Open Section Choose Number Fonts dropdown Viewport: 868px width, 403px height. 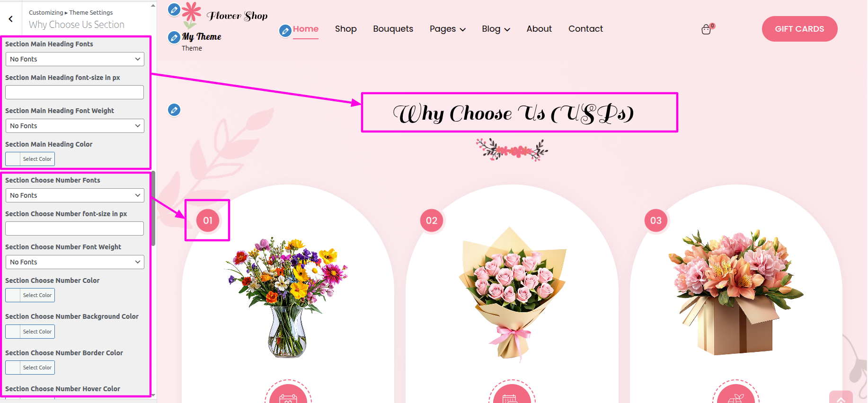[75, 195]
